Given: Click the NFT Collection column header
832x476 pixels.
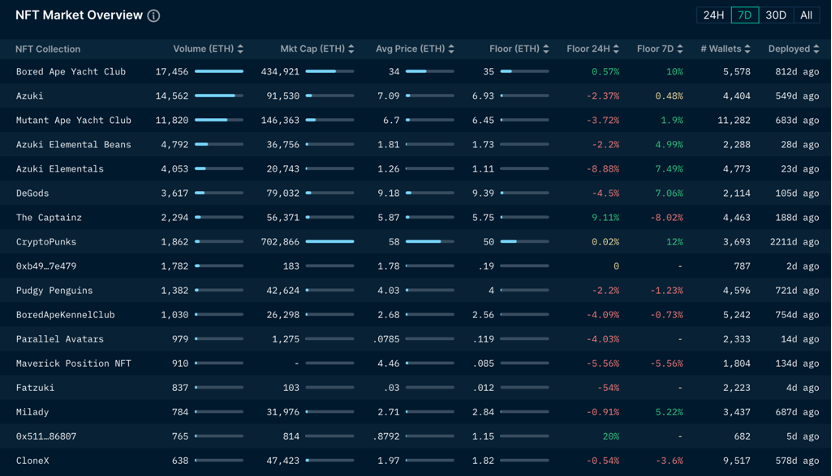Looking at the screenshot, I should [48, 49].
